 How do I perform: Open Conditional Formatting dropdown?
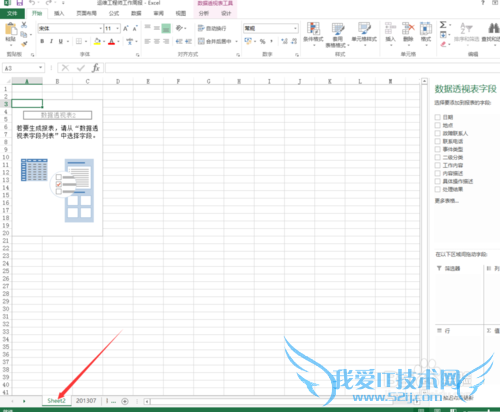click(x=313, y=34)
